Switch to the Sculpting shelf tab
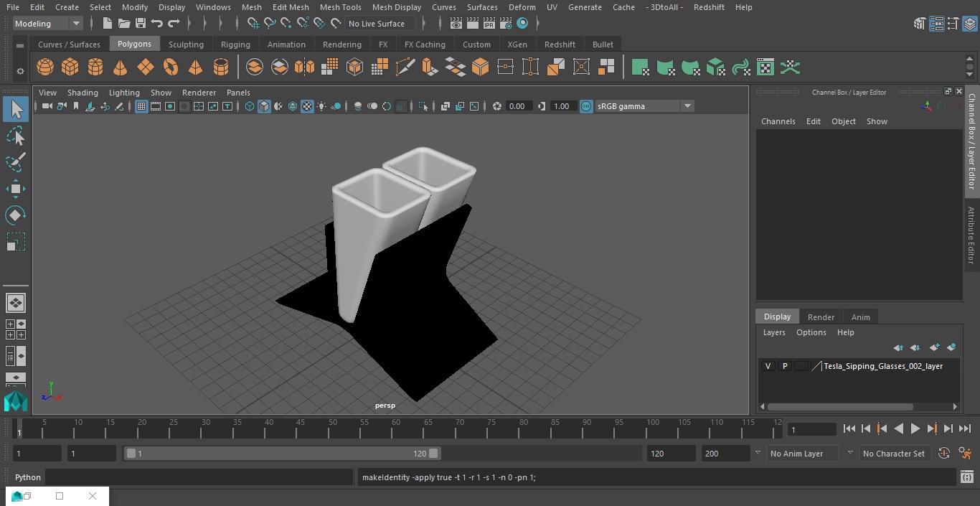The width and height of the screenshot is (980, 506). [186, 44]
